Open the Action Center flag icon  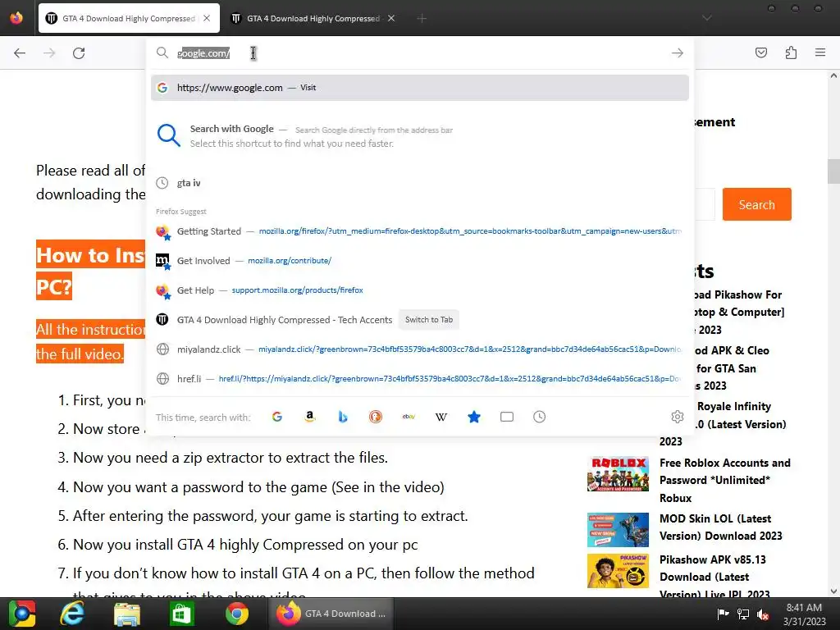[x=723, y=614]
